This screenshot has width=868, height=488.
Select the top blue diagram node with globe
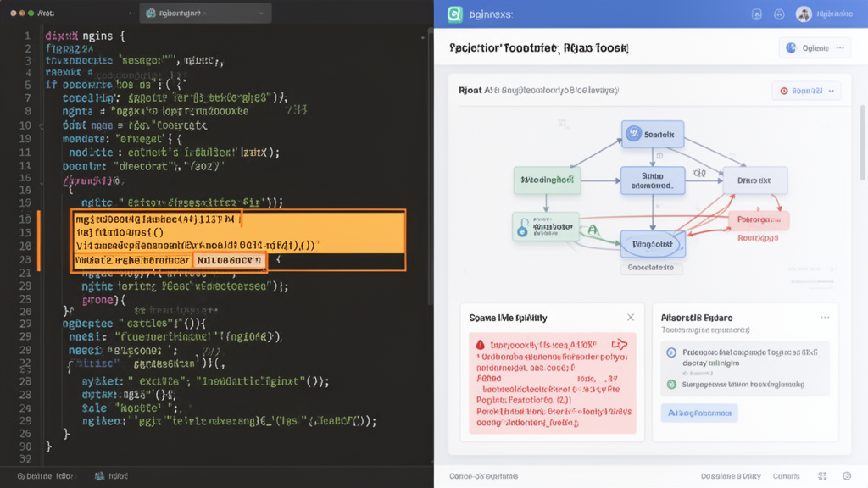click(652, 134)
